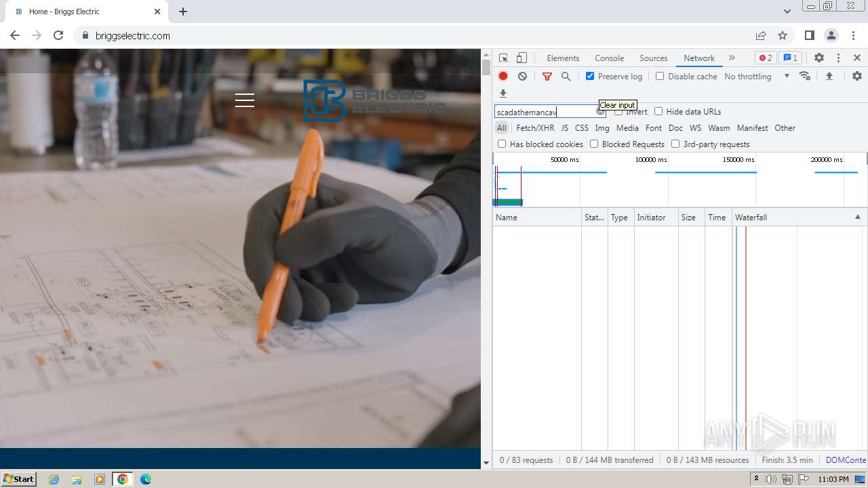868x488 pixels.
Task: Open Internet Explorer from taskbar
Action: pos(54,479)
